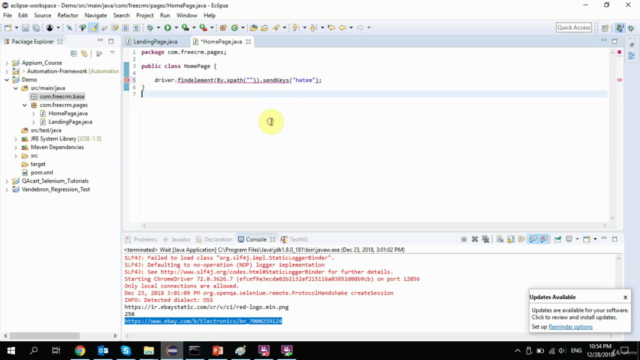Click the Back navigation arrow

(x=342, y=28)
